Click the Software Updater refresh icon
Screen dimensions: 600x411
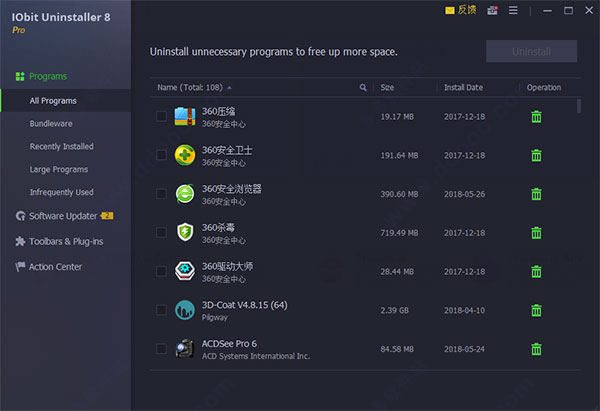(x=20, y=216)
